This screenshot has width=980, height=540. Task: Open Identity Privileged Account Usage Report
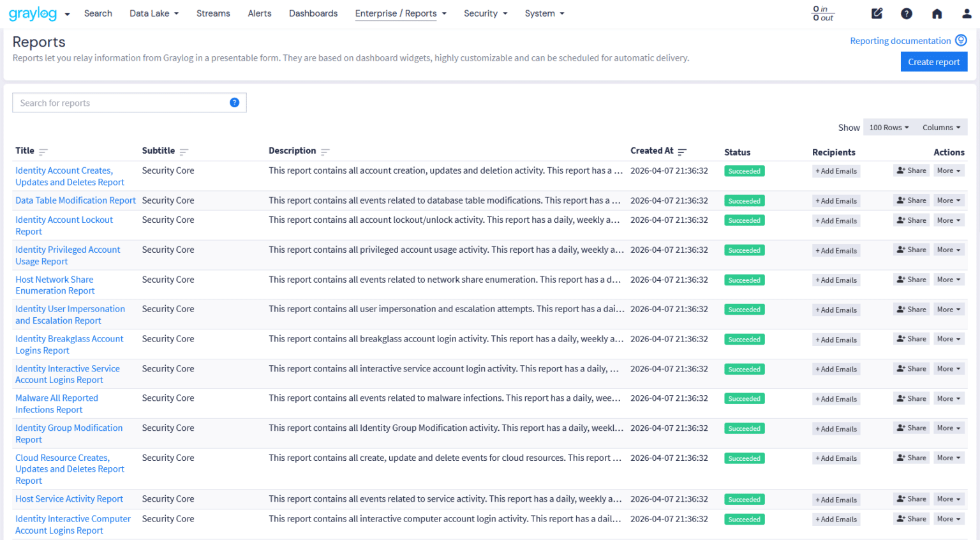(x=68, y=255)
